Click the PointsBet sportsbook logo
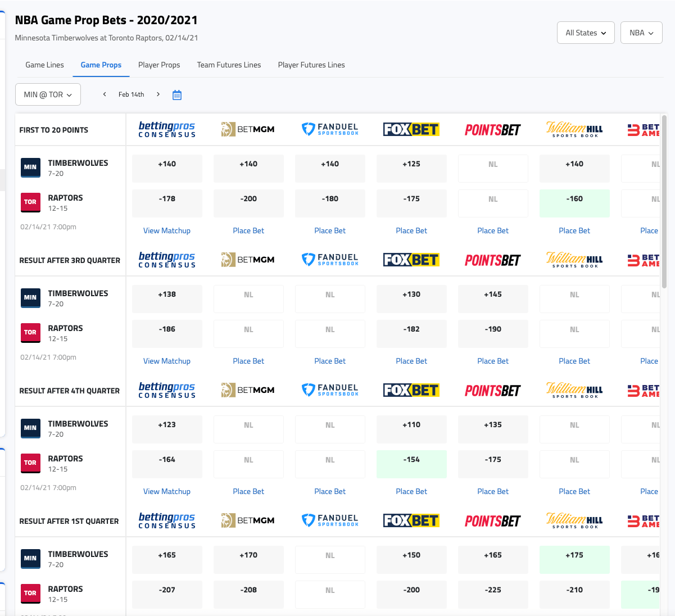 (493, 129)
